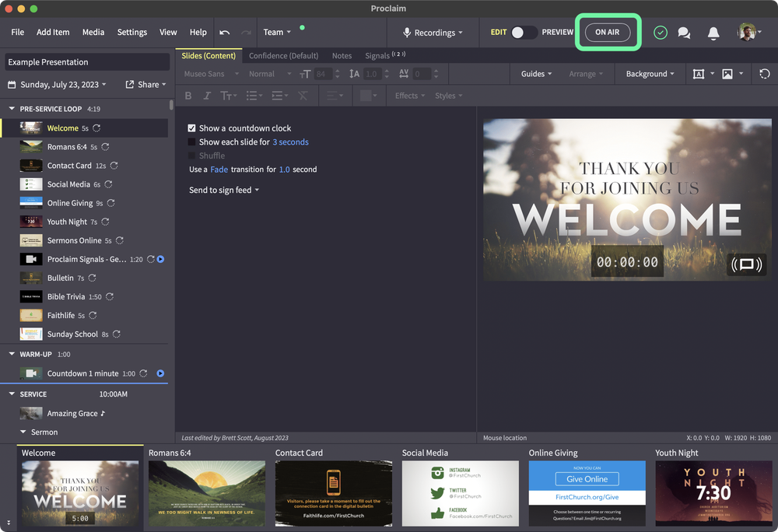
Task: Click the add text box icon
Action: [698, 74]
